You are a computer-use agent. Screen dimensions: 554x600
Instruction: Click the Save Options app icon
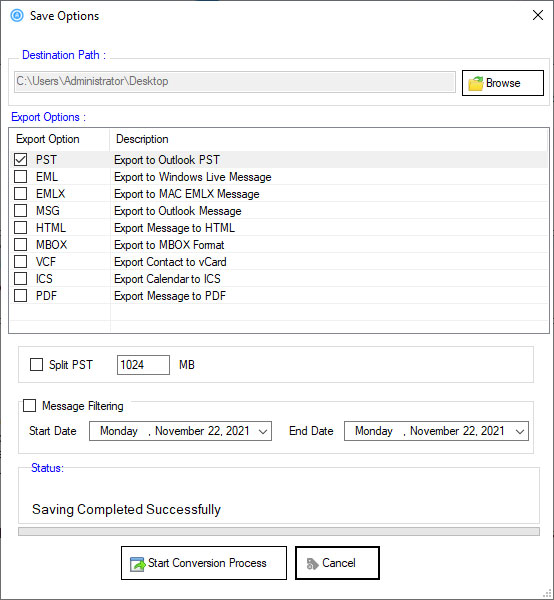(17, 16)
